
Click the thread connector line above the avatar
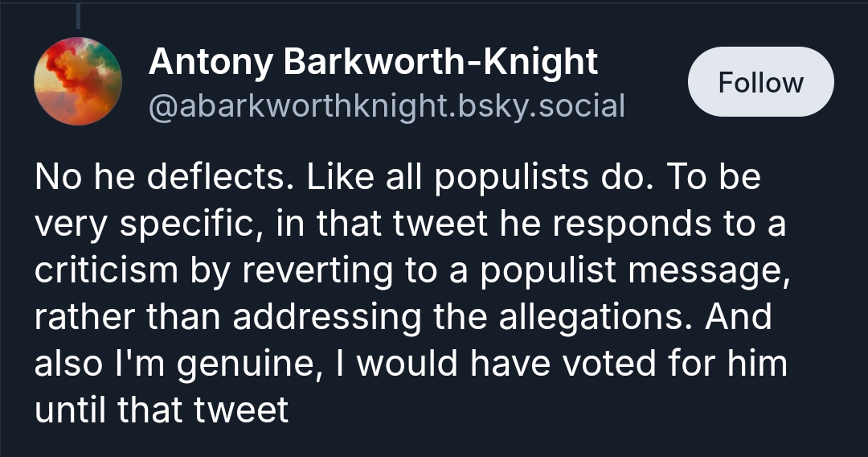79,16
